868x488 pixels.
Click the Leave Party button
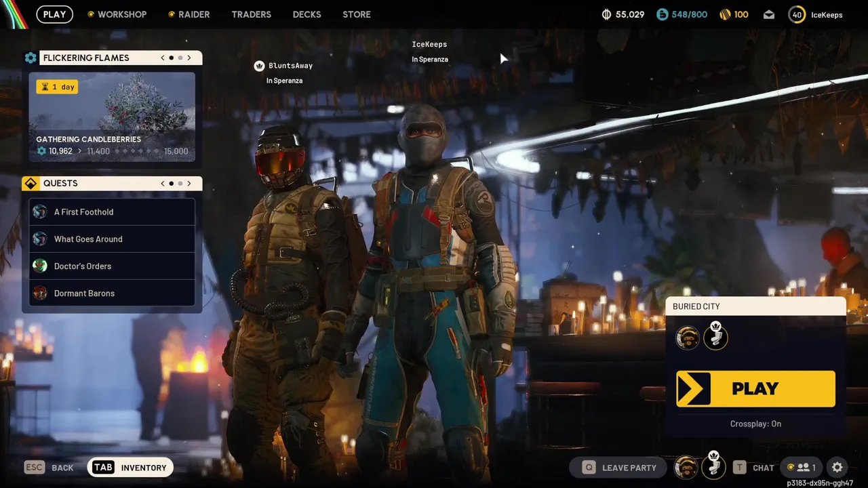[x=618, y=467]
